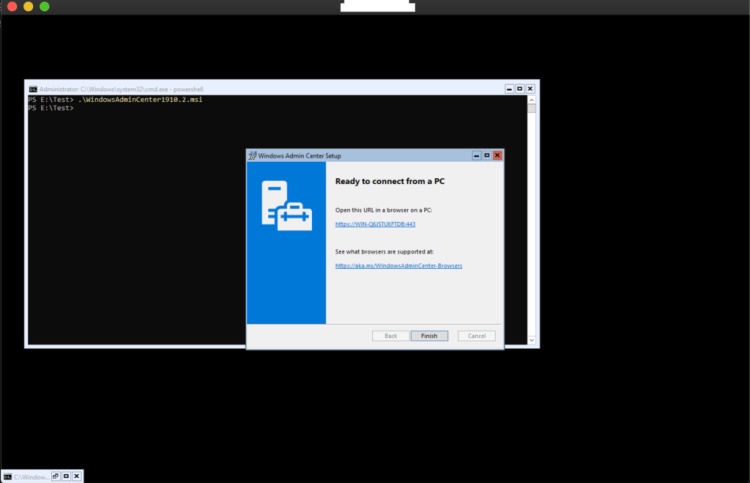The image size is (750, 483).
Task: Restore the minimized C:\Window... window
Action: [55, 476]
